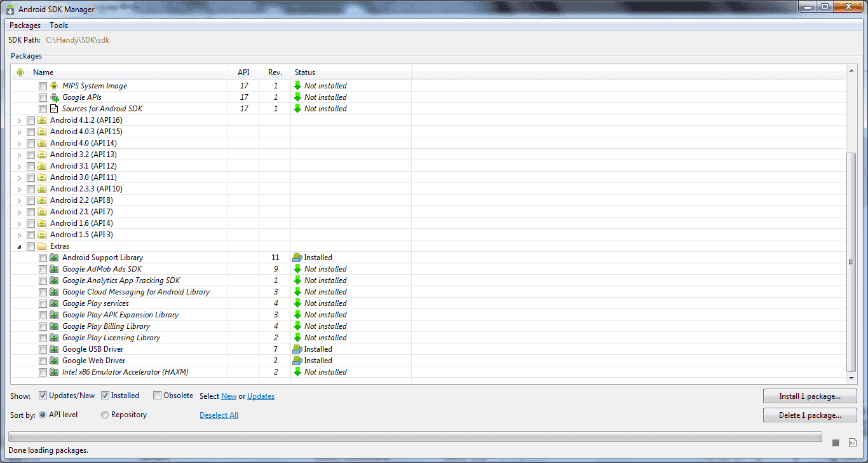Click the Android SDK Manager title bar icon
This screenshot has height=463, width=868.
click(10, 10)
